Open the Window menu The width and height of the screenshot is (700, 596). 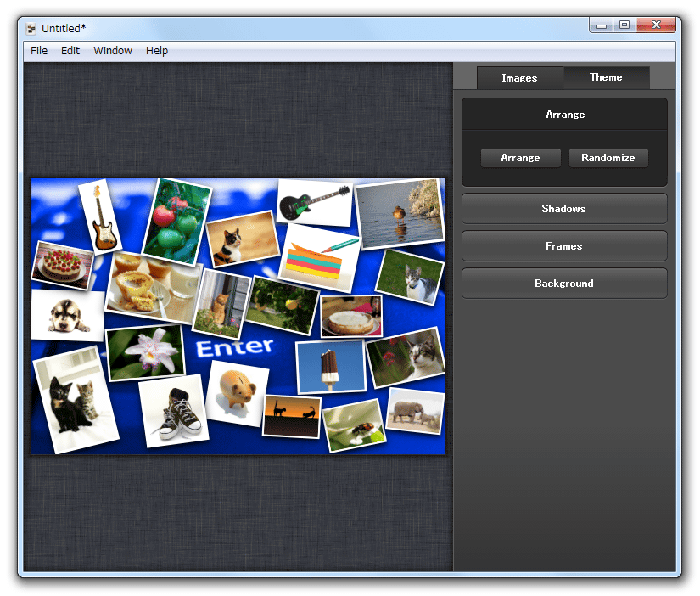(113, 50)
